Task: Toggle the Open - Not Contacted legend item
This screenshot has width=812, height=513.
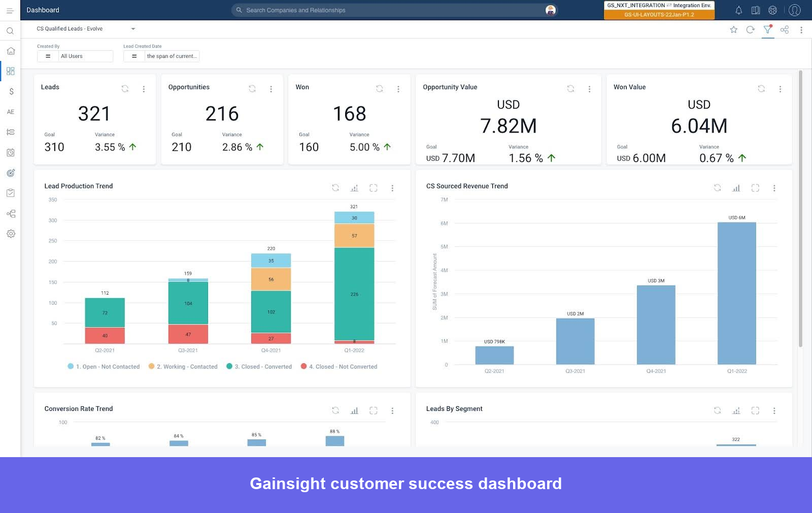Action: (103, 366)
